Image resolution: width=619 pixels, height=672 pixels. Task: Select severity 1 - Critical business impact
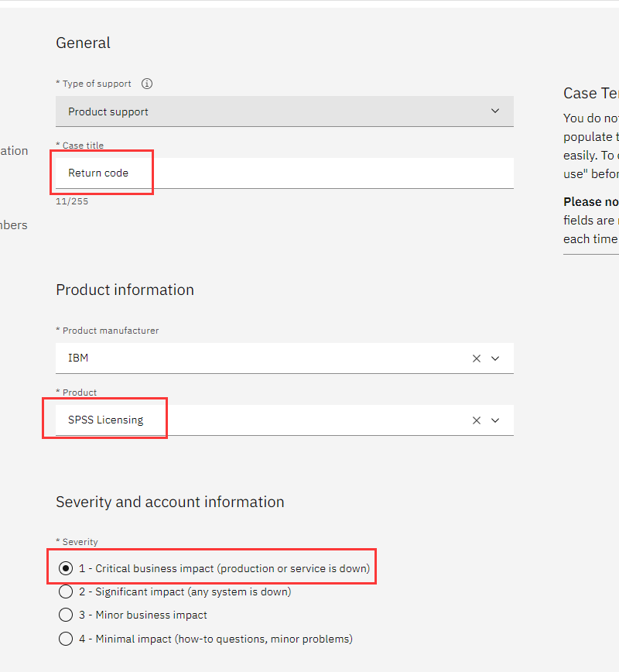point(67,568)
